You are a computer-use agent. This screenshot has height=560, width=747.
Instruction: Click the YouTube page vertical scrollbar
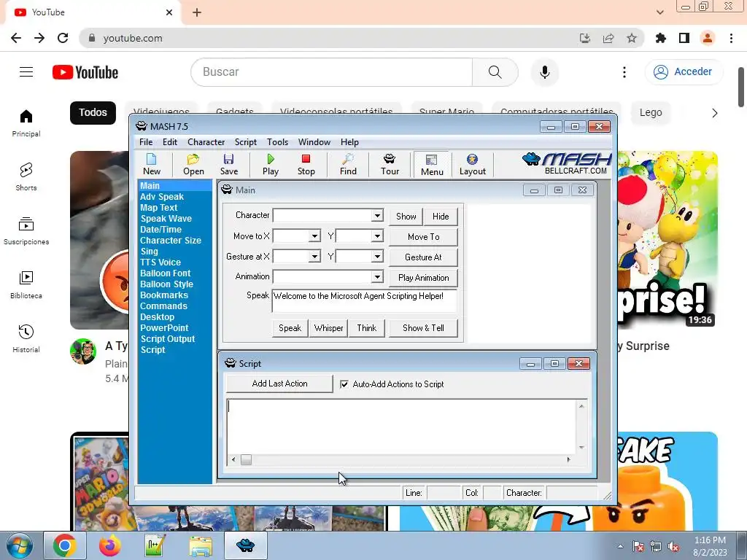(741, 87)
